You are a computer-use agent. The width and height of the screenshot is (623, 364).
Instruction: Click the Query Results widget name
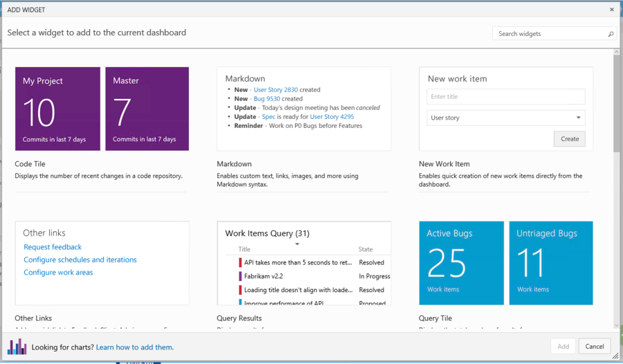[x=240, y=318]
